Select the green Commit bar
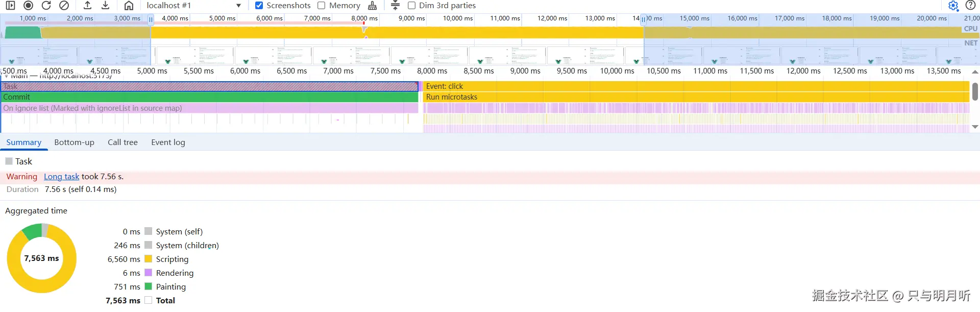The width and height of the screenshot is (980, 312). point(210,97)
